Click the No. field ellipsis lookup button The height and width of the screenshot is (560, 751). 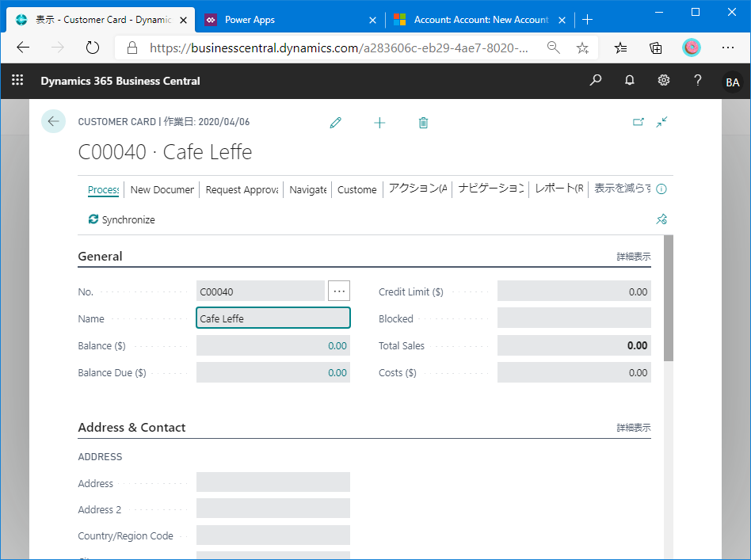(339, 291)
